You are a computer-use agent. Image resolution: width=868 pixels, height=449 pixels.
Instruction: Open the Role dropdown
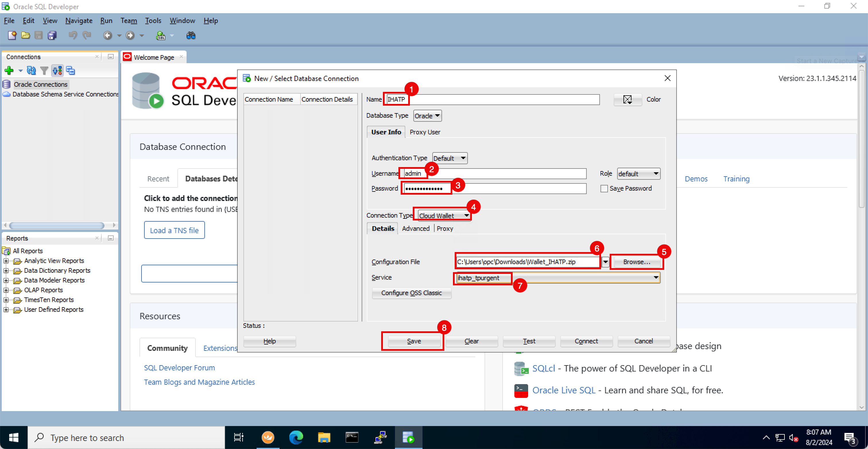pyautogui.click(x=638, y=174)
